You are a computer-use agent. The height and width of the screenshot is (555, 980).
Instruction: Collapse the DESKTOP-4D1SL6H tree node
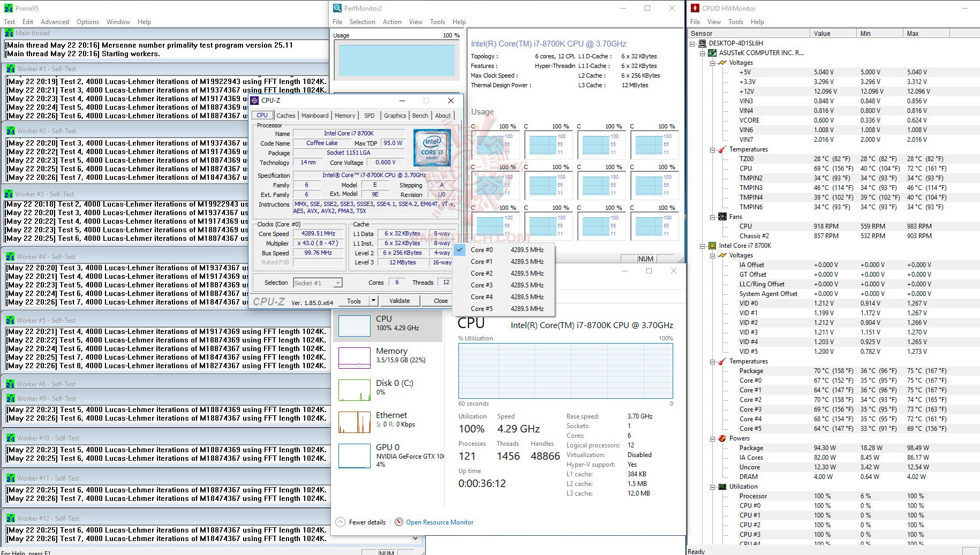[x=692, y=43]
